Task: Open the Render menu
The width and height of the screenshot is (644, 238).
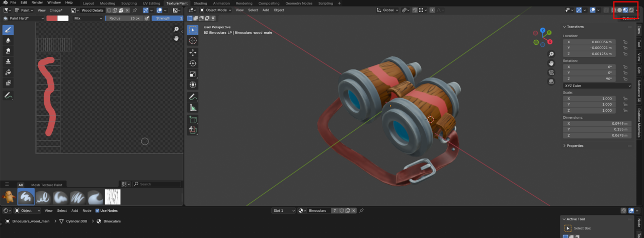Action: 37,3
